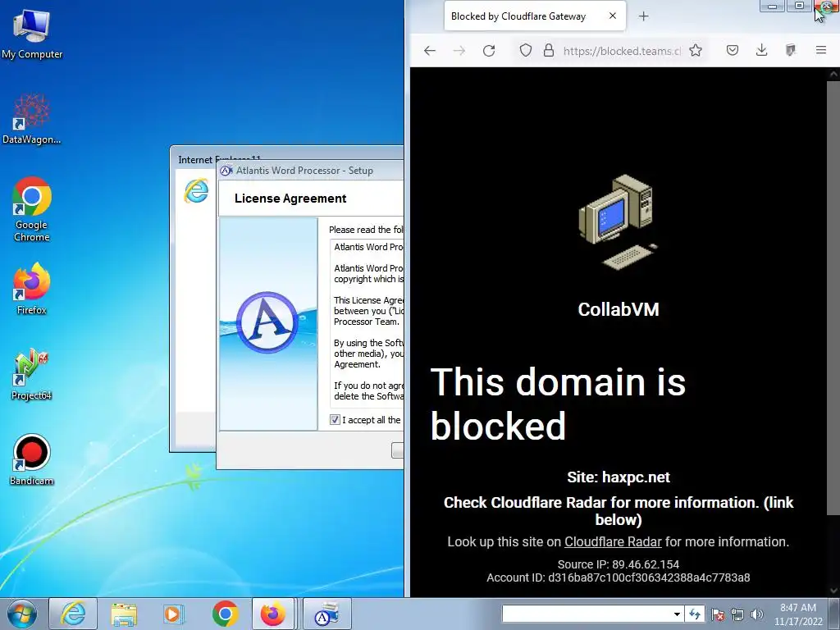The height and width of the screenshot is (630, 840).
Task: Restore down the Firefox window
Action: point(799,6)
